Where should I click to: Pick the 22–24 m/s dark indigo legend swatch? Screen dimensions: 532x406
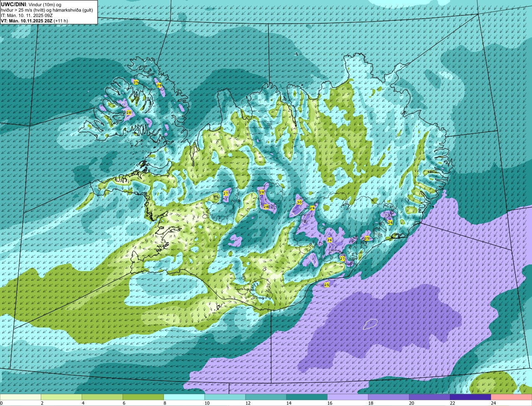pyautogui.click(x=470, y=397)
